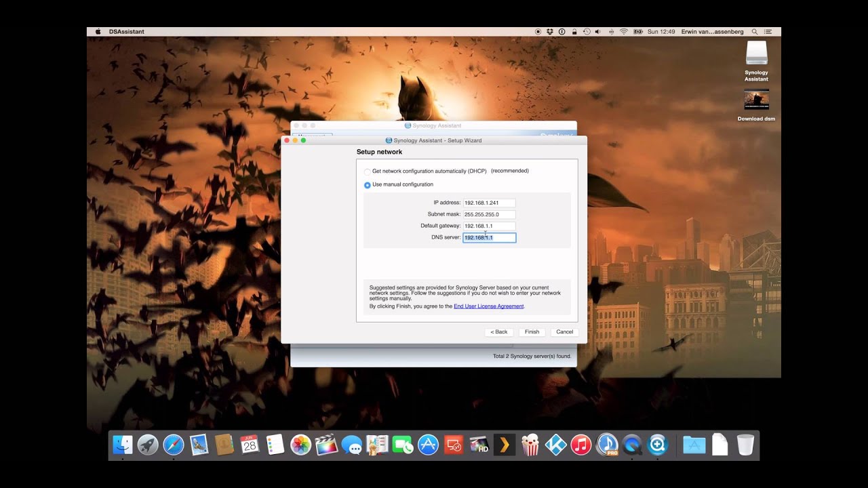Launch Final Cut Pro from dock

326,445
